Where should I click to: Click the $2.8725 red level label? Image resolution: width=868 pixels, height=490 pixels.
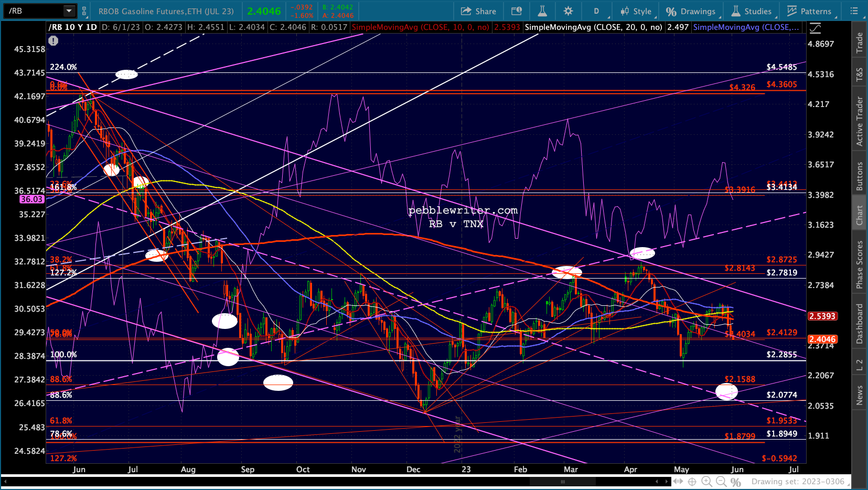click(x=781, y=260)
